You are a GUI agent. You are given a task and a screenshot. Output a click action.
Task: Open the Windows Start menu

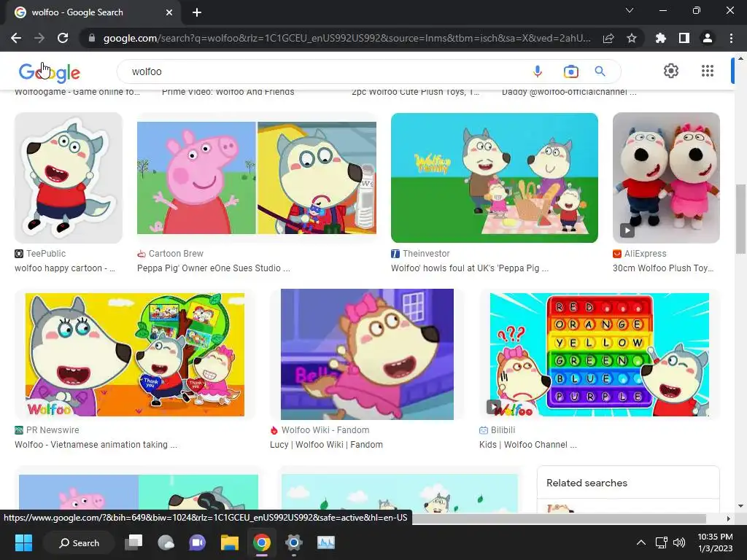[23, 542]
